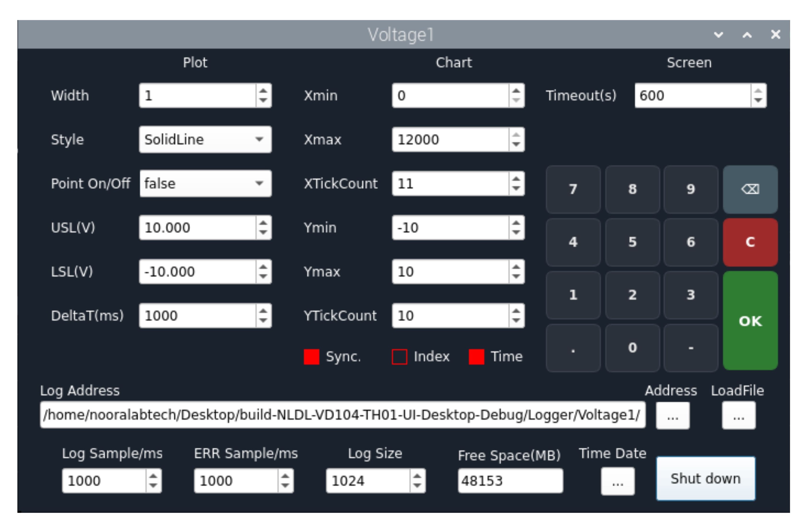The height and width of the screenshot is (532, 812).
Task: Close the Voltage1 window
Action: (x=775, y=34)
